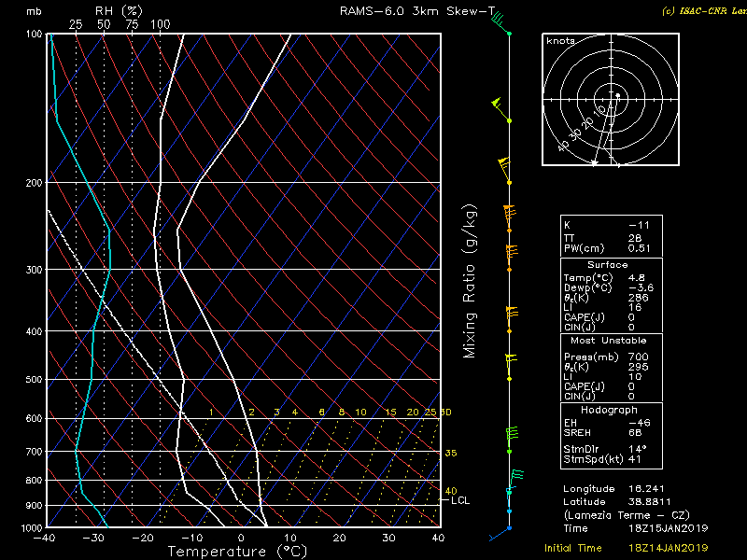Click the -40 temperature axis label
747x560 pixels.
(44, 539)
